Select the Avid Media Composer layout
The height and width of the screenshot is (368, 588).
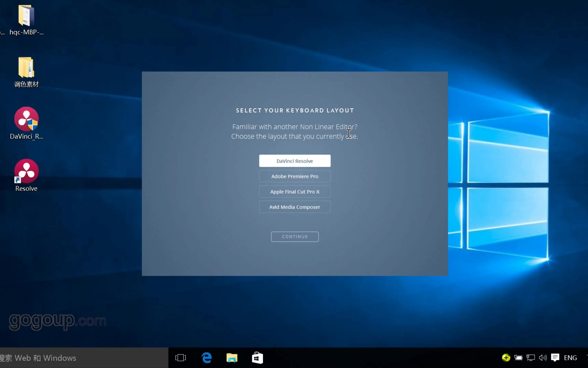(x=295, y=207)
